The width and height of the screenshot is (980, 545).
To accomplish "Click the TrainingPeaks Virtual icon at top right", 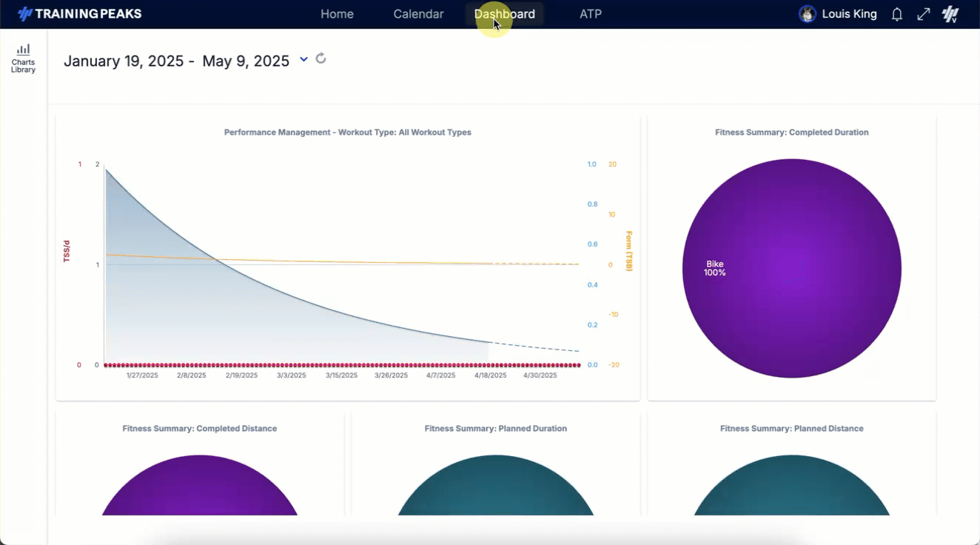I will pos(950,14).
